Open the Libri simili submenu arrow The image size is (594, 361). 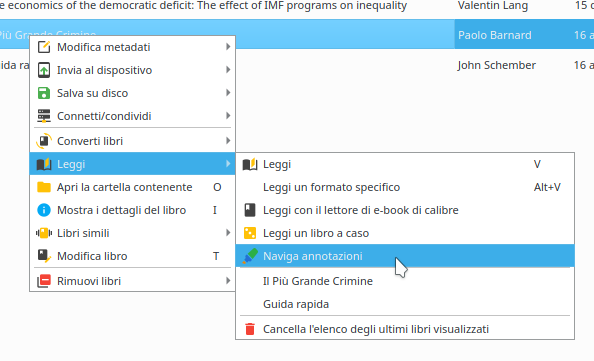coord(228,233)
